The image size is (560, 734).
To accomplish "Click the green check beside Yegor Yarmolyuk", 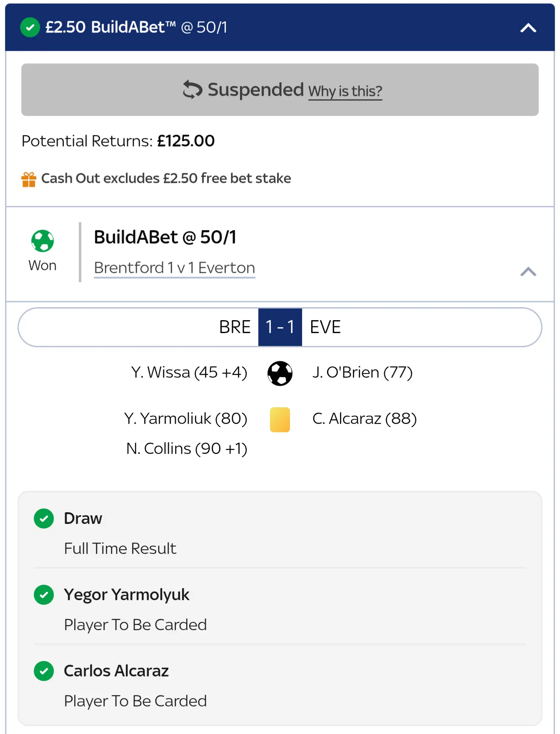I will (x=44, y=595).
